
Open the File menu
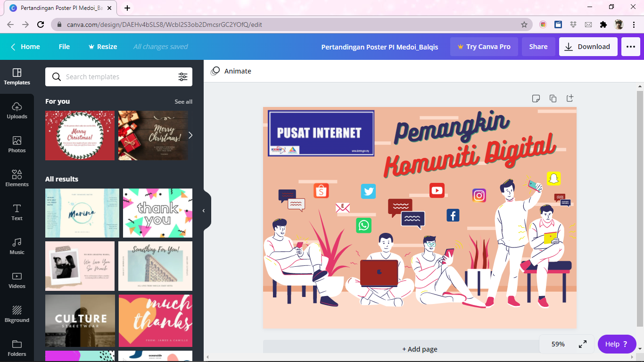(64, 47)
